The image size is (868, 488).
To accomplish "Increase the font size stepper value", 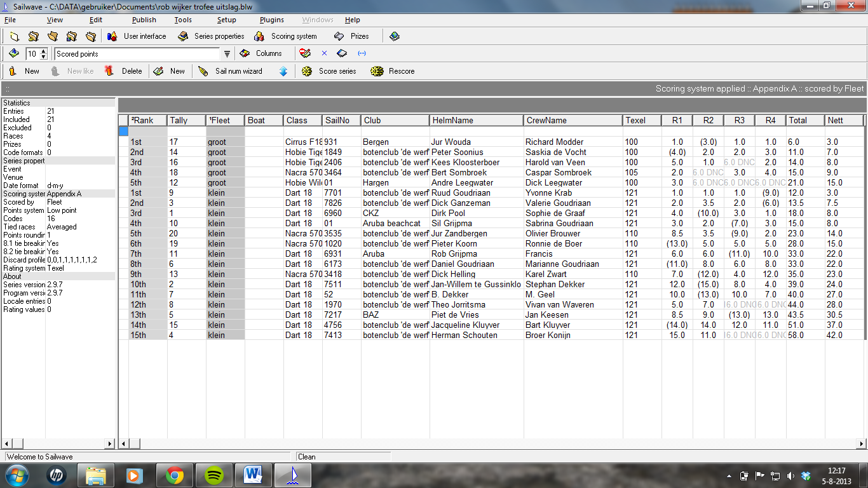I will tap(43, 51).
